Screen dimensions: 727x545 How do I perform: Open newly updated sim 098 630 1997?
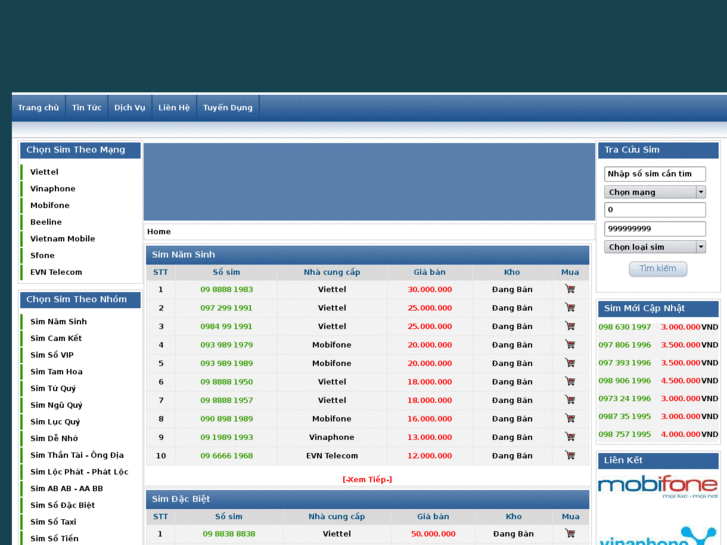[625, 327]
